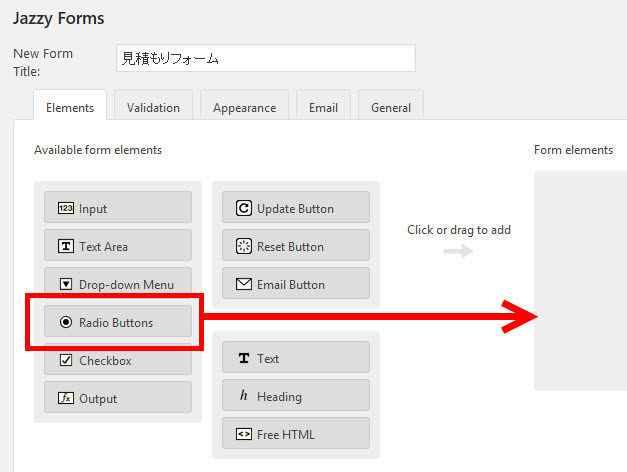This screenshot has width=627, height=472.
Task: Add a Text Area element
Action: tap(118, 245)
